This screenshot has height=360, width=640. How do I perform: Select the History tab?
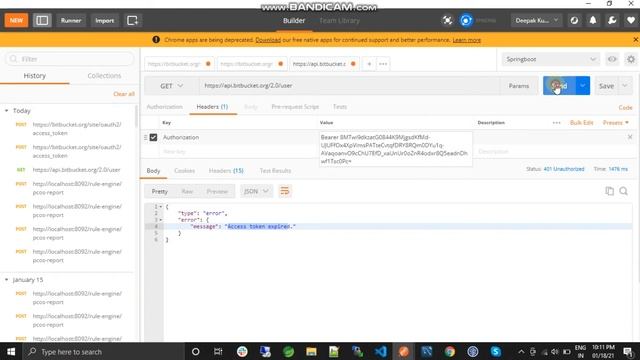[x=35, y=76]
